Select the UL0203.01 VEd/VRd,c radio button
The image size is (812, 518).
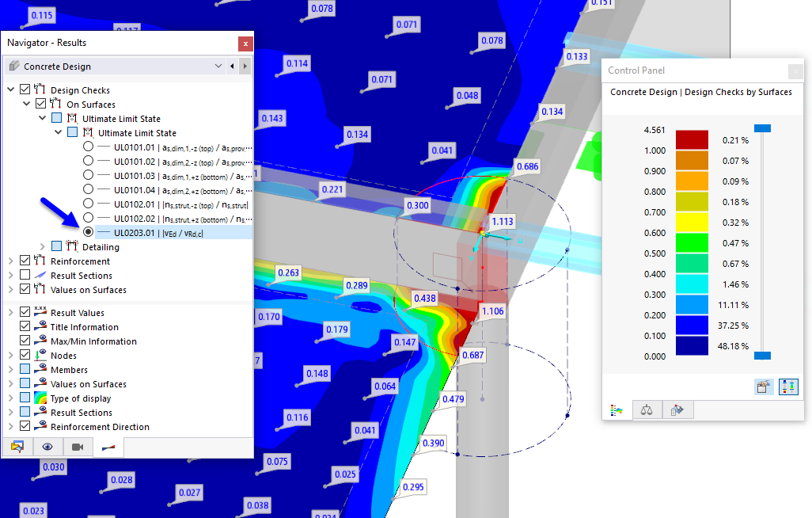pyautogui.click(x=88, y=231)
